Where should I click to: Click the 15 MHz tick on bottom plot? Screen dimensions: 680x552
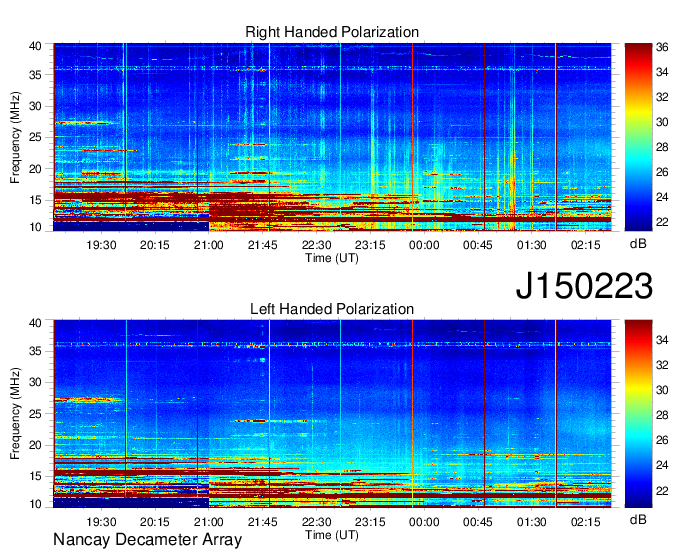[x=35, y=477]
